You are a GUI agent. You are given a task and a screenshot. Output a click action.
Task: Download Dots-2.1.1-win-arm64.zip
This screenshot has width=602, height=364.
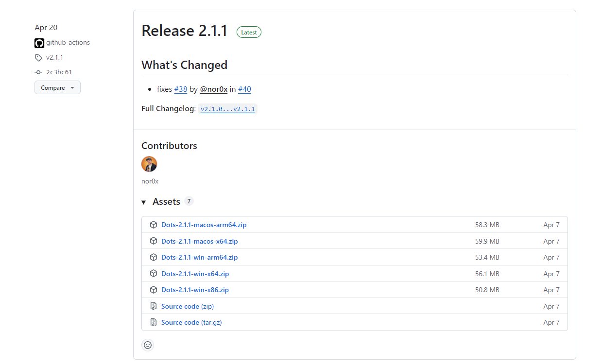[x=200, y=257]
